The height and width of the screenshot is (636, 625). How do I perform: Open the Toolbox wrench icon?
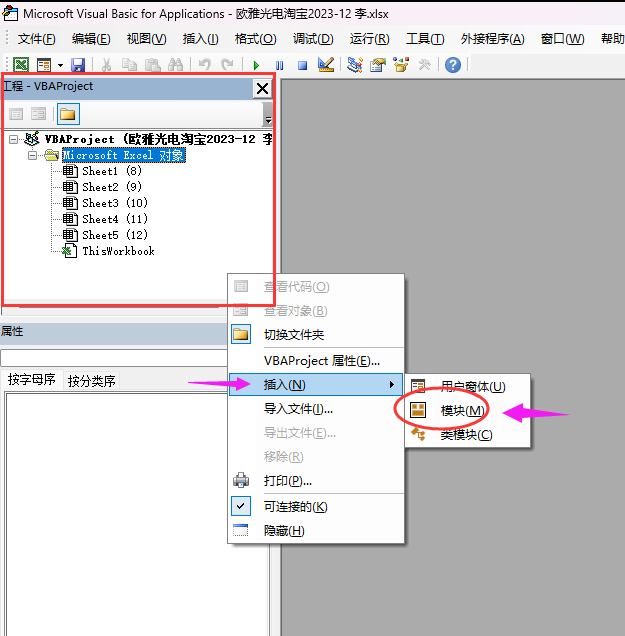[x=424, y=65]
